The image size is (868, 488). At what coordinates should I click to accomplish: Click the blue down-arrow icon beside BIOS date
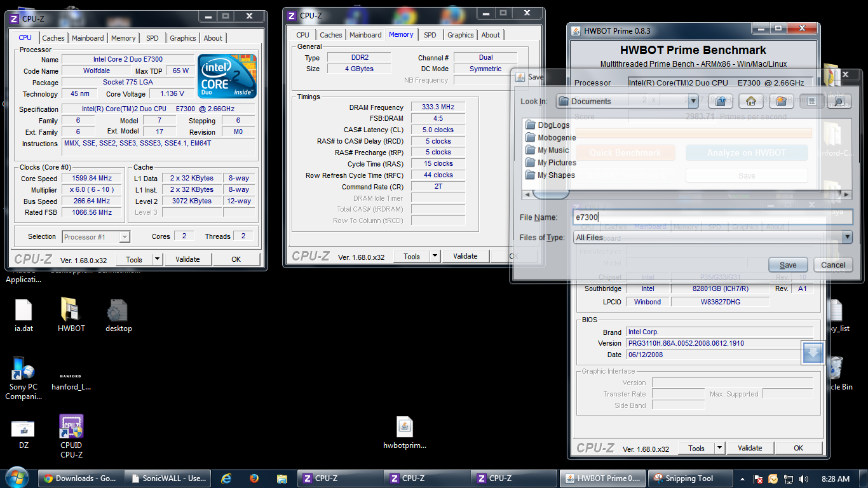pyautogui.click(x=813, y=353)
